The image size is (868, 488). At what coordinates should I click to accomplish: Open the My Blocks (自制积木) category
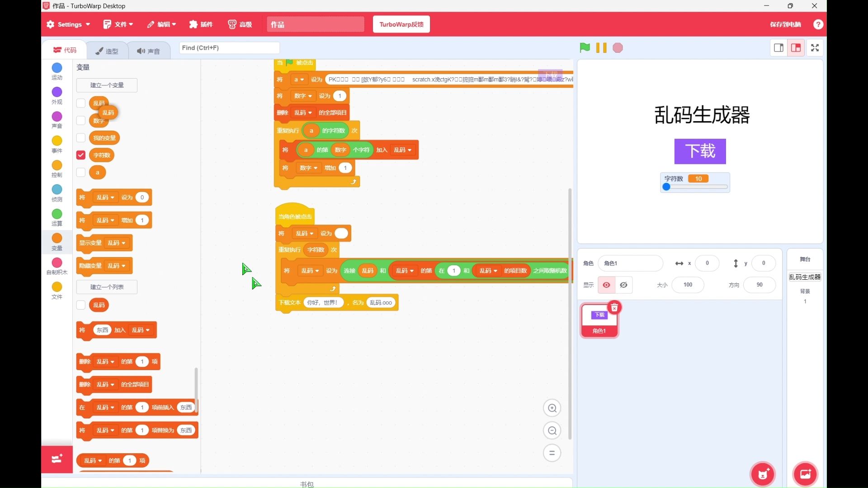tap(57, 266)
